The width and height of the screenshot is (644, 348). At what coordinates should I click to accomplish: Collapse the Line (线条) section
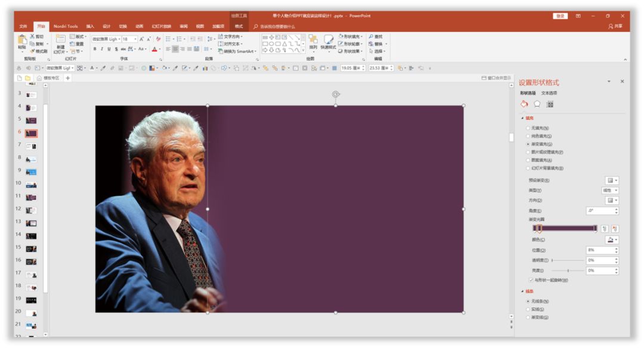(x=522, y=291)
